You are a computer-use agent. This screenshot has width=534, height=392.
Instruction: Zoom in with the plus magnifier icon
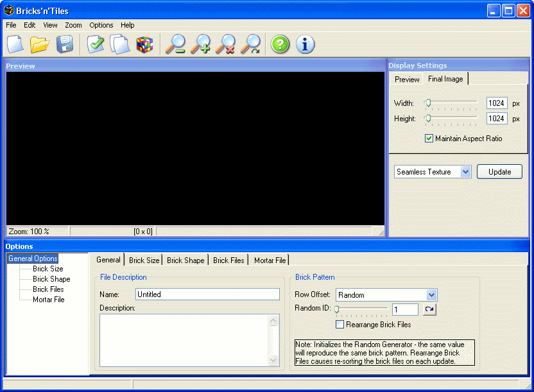[201, 44]
